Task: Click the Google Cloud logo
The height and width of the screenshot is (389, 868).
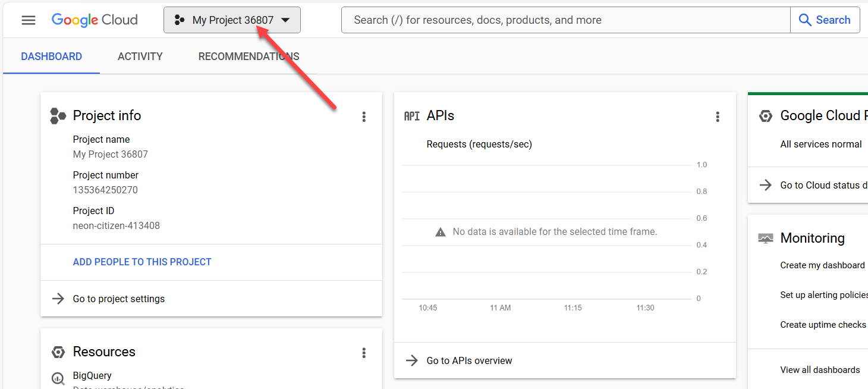Action: [x=95, y=20]
